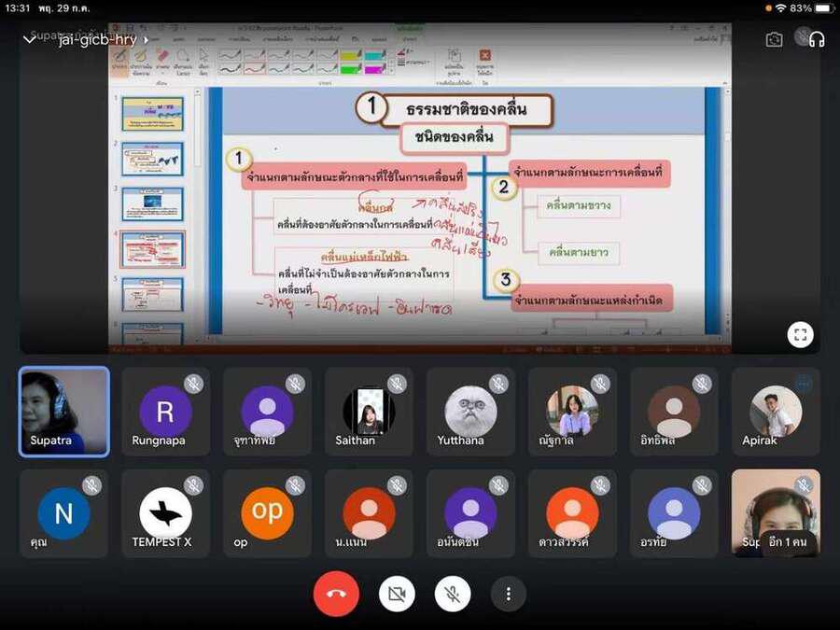Toggle the camera on/off button
Image resolution: width=840 pixels, height=630 pixels.
(x=397, y=594)
